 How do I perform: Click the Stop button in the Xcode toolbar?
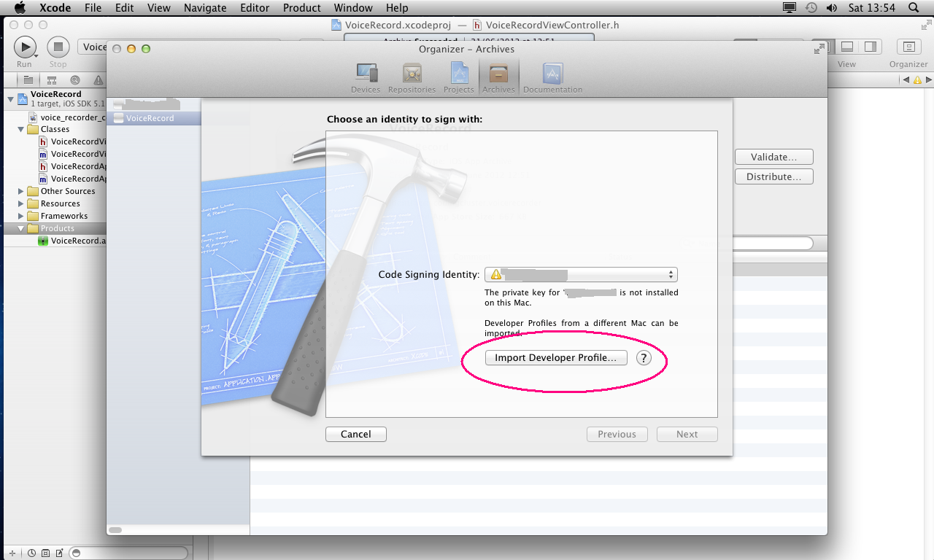pyautogui.click(x=58, y=47)
